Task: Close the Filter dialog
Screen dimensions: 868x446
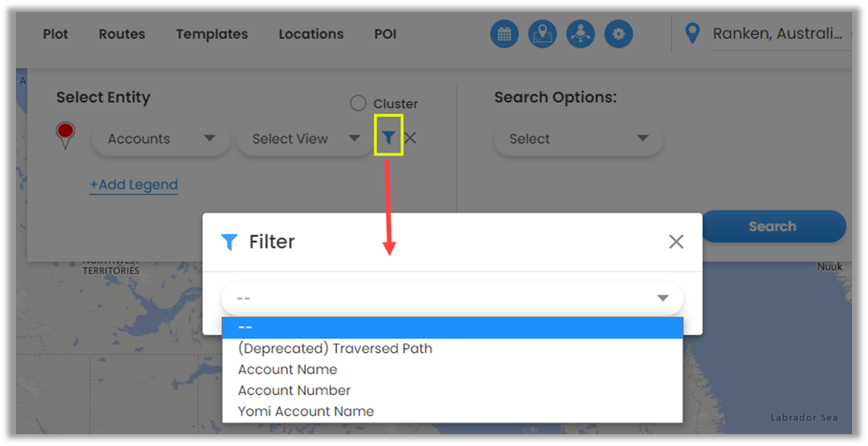Action: coord(676,241)
